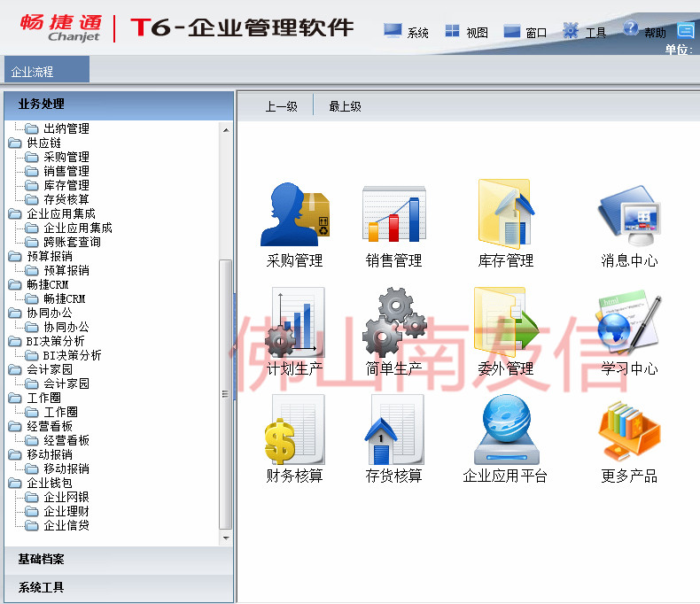This screenshot has width=700, height=604.
Task: Click the tree scrollbar down arrow
Action: 226,538
